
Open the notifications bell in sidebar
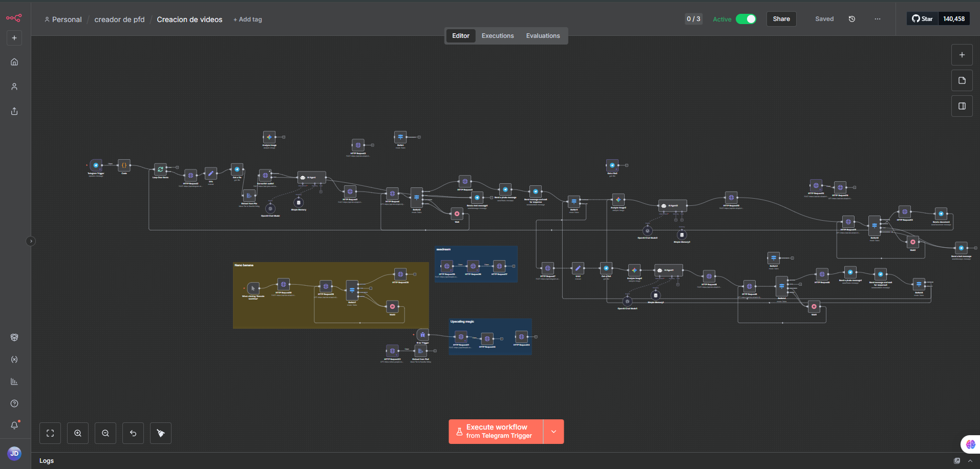click(14, 425)
